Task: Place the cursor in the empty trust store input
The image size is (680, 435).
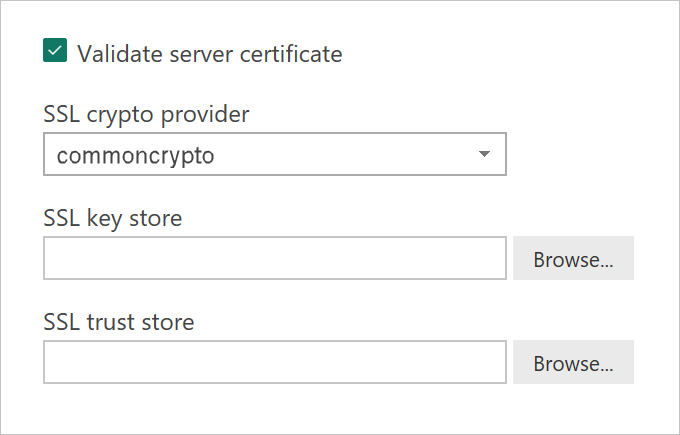Action: point(275,363)
